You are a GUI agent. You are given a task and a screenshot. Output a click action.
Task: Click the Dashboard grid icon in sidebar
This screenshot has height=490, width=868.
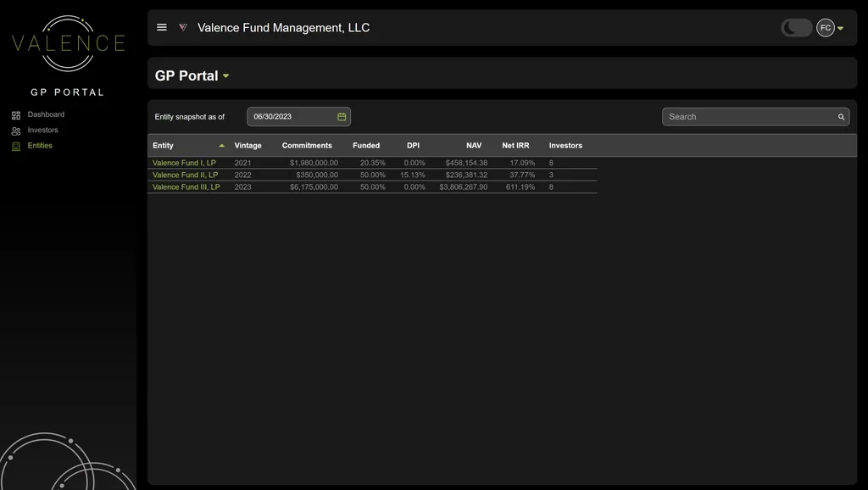coord(16,115)
